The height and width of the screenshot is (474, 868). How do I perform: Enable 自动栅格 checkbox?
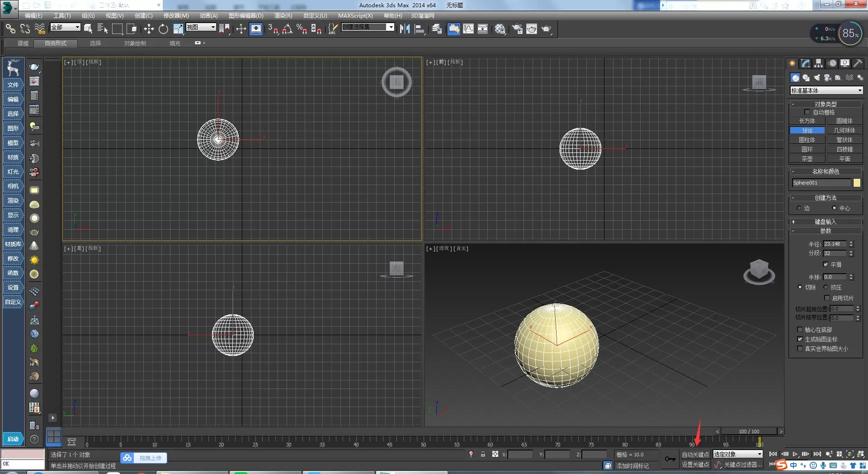(807, 112)
